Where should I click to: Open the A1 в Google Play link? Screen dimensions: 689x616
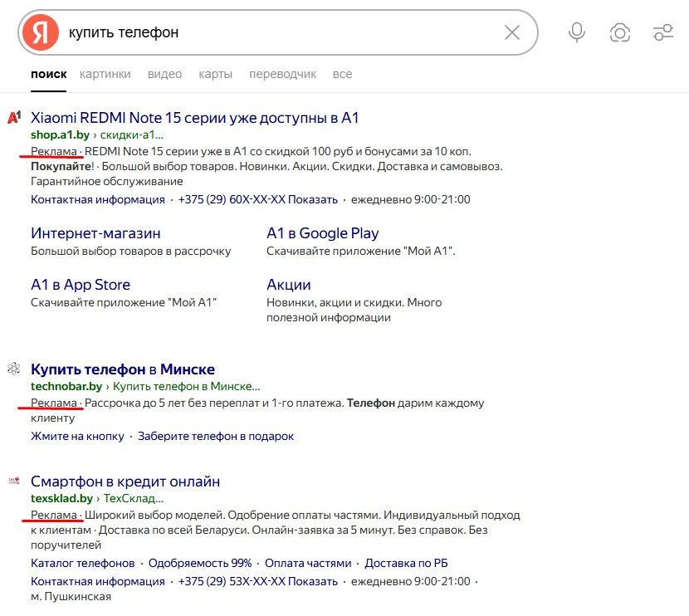coord(322,233)
